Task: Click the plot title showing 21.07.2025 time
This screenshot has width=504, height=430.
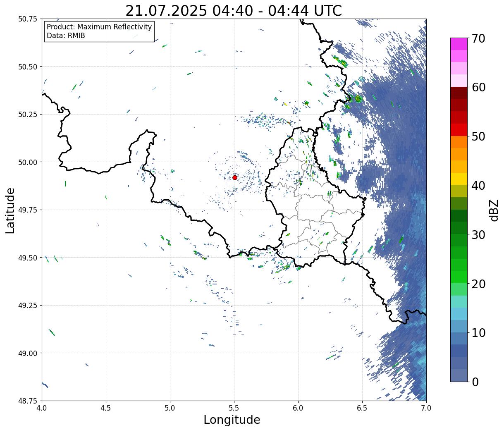Action: pos(234,10)
